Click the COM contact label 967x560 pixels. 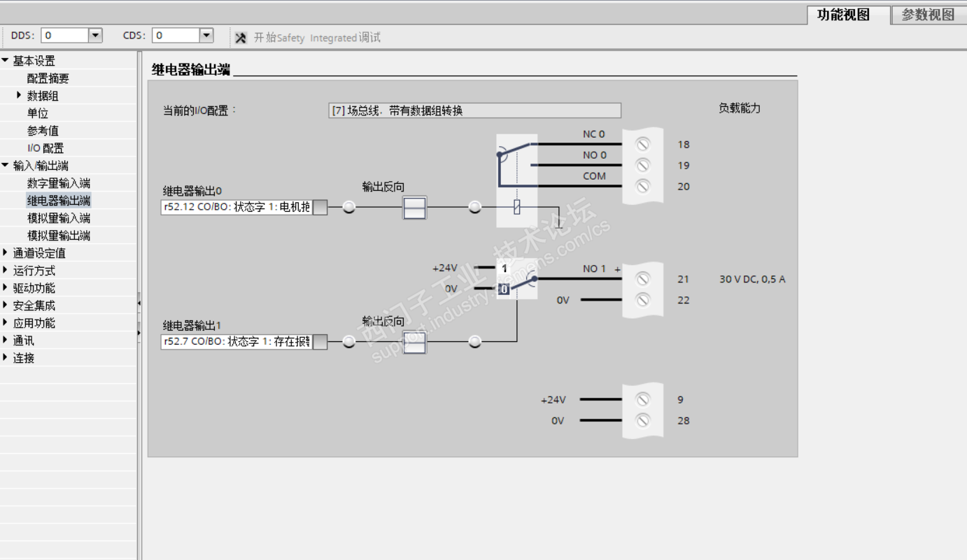[x=594, y=176]
